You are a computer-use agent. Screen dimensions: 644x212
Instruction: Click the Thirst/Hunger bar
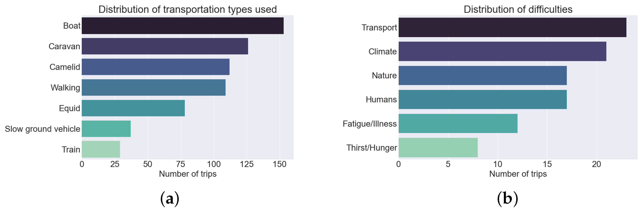pos(438,147)
